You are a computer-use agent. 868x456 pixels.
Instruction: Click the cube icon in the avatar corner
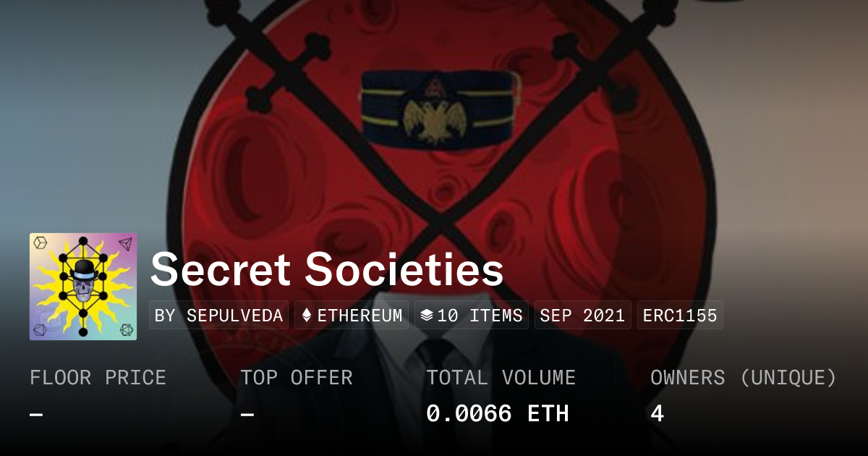point(41,243)
